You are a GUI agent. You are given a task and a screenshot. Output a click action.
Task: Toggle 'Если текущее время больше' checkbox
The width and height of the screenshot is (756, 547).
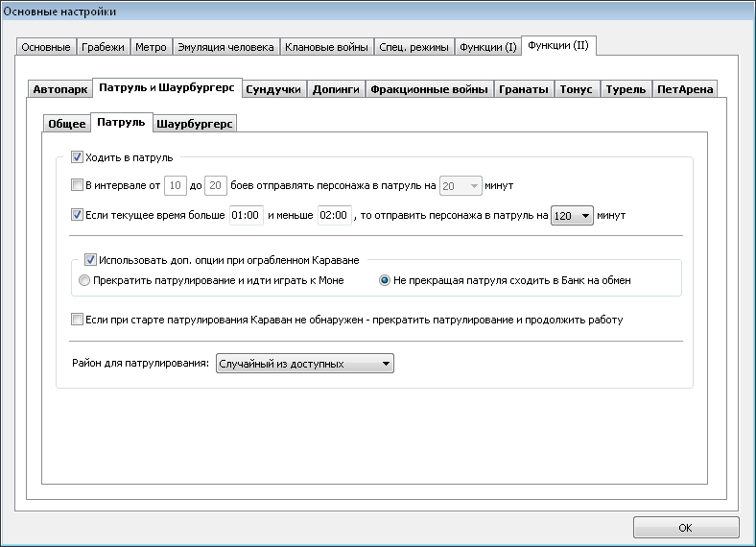click(x=77, y=215)
